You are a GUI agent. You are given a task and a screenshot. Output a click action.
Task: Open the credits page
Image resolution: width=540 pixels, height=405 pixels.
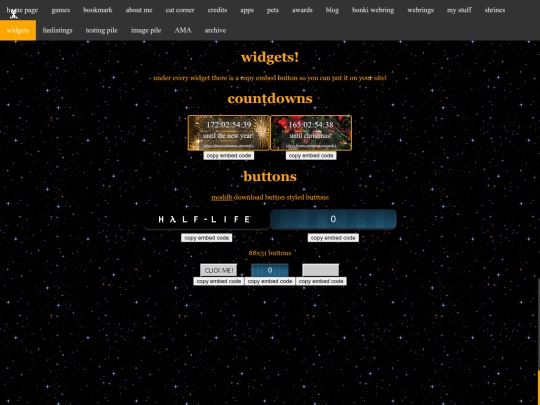[217, 10]
